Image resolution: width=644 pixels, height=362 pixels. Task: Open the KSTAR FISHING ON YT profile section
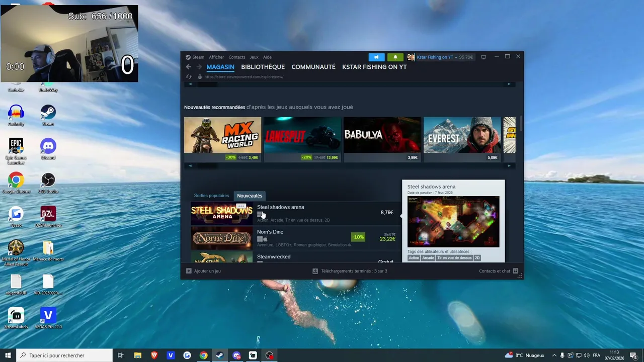pos(374,67)
